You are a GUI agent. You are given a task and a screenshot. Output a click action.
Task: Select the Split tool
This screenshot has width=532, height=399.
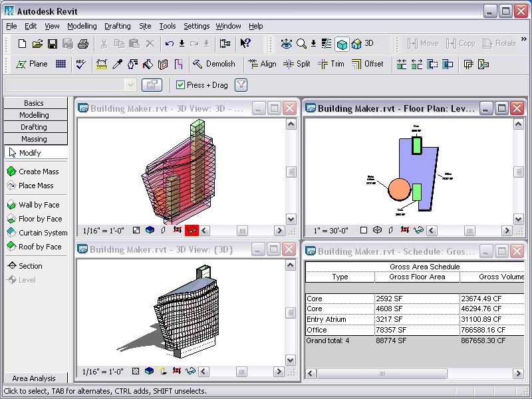[x=297, y=64]
